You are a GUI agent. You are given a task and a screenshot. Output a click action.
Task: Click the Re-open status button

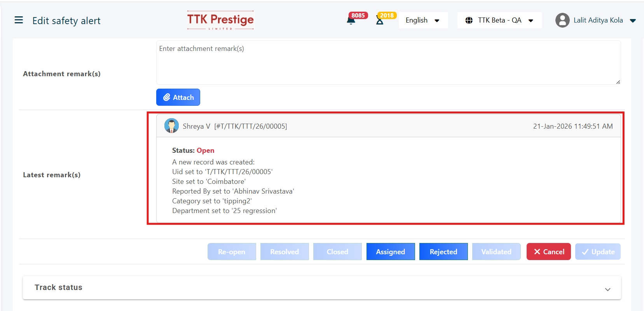pyautogui.click(x=232, y=252)
